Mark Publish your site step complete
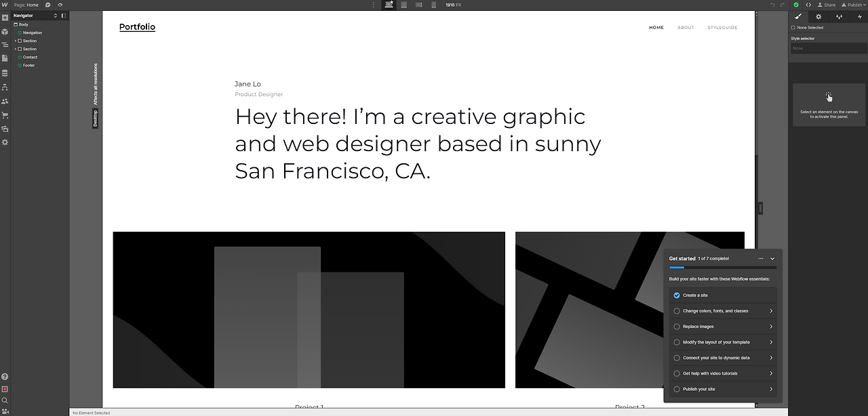Screen dimensions: 868x416 (x=677, y=389)
